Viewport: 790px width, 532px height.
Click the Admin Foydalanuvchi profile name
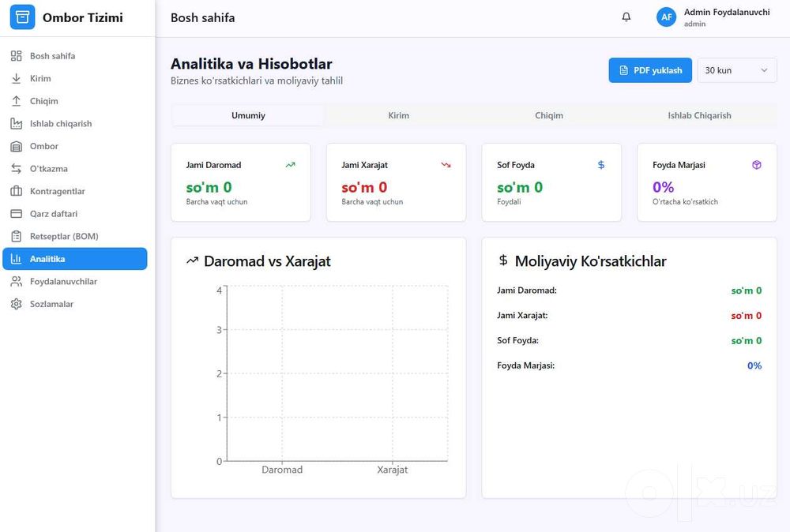click(727, 12)
